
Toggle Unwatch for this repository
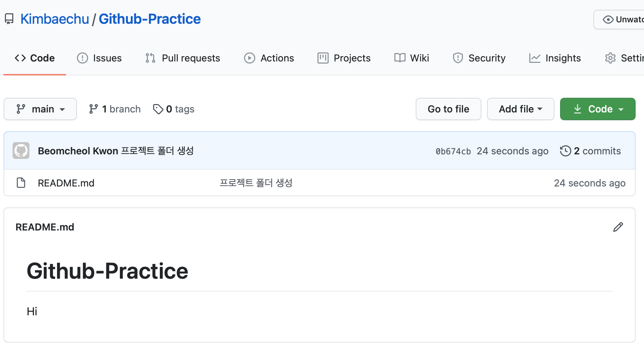(619, 20)
